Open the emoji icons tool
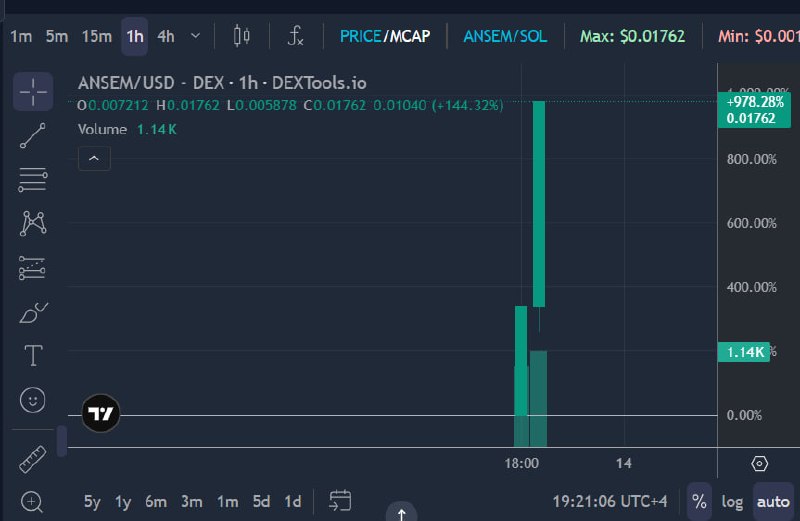The height and width of the screenshot is (521, 800). [x=33, y=400]
